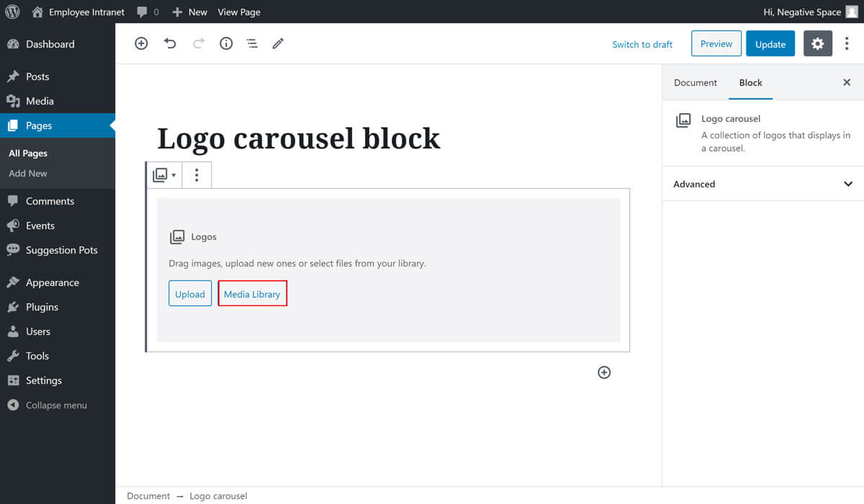Open the Plugins menu item
The height and width of the screenshot is (504, 864).
42,307
